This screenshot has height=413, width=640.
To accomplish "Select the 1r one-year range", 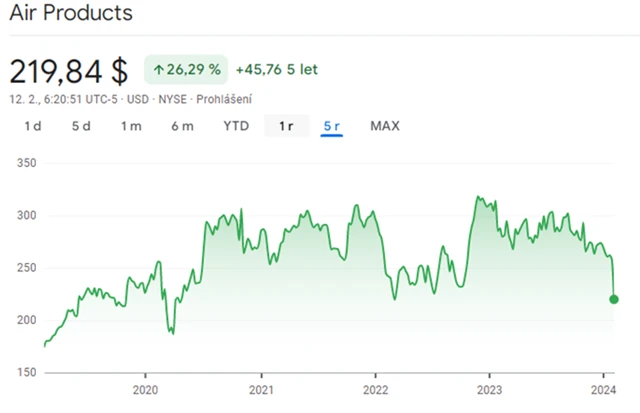I will (x=286, y=126).
